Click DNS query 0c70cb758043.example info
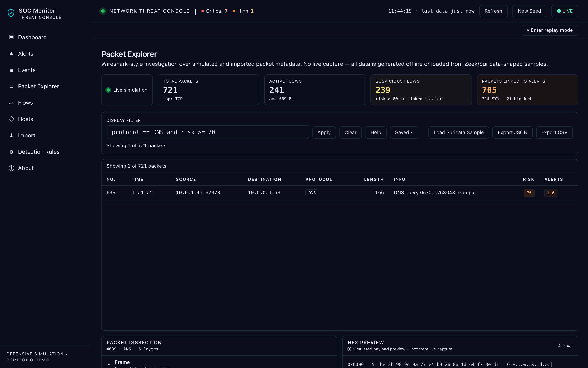The image size is (588, 368). coord(434,193)
